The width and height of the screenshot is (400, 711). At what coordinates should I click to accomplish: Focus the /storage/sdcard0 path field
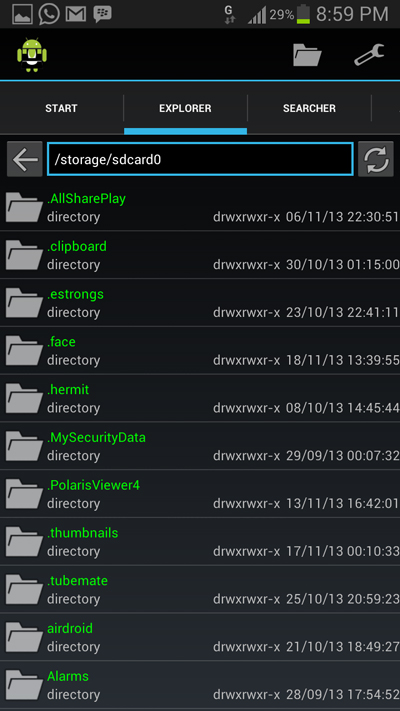click(200, 159)
